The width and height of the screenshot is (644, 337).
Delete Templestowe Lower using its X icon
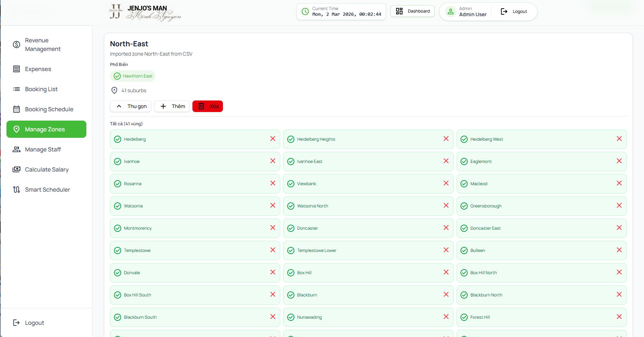(x=446, y=250)
